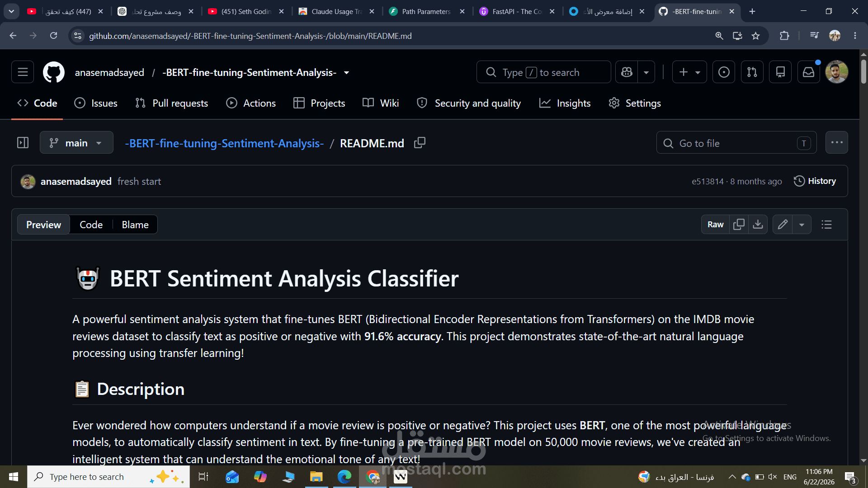The height and width of the screenshot is (488, 868).
Task: Open the Wiki tab
Action: (x=381, y=103)
